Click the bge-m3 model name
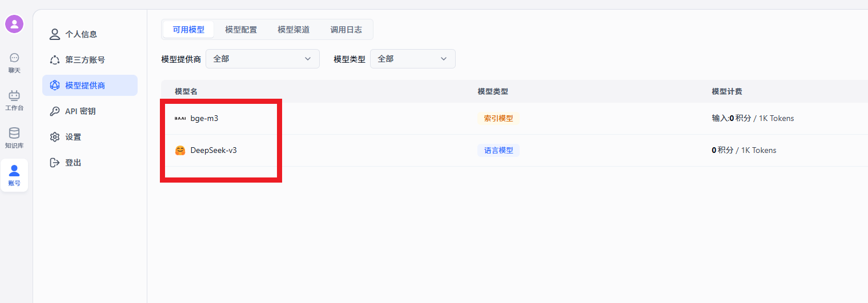868x303 pixels. pos(204,119)
